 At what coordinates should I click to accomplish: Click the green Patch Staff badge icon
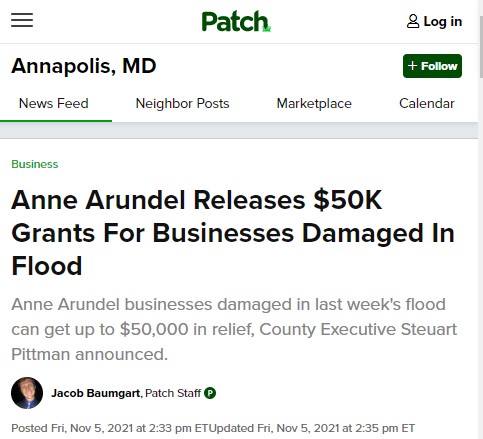tap(210, 393)
